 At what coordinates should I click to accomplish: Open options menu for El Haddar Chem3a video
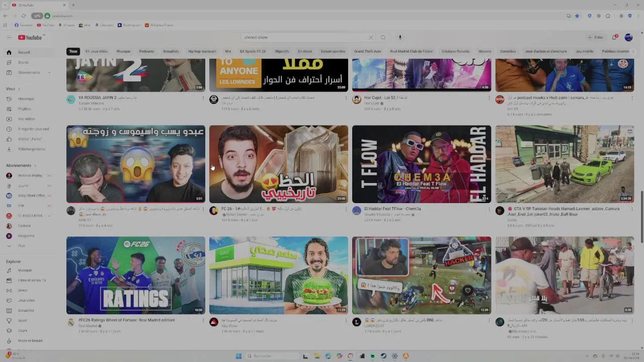[489, 209]
